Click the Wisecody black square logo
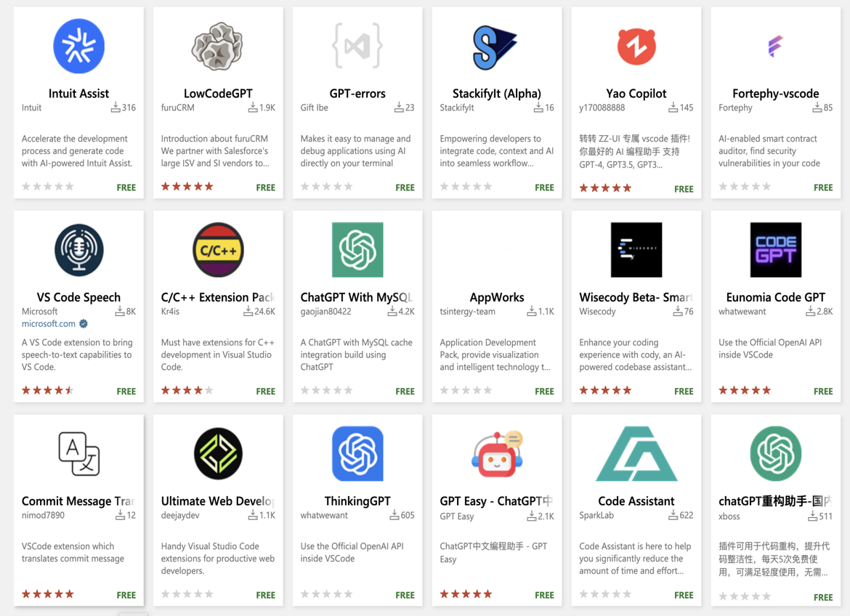The image size is (850, 616). click(x=636, y=250)
